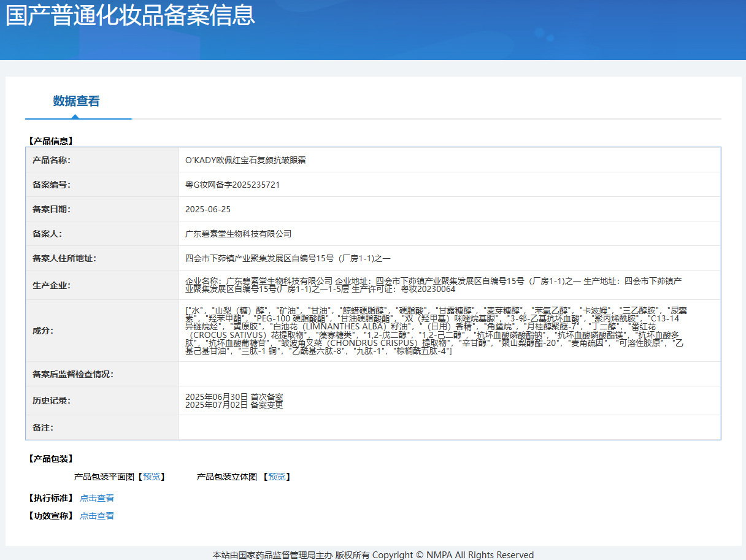746x560 pixels.
Task: Click the page title 国产普通化妆品备案信息
Action: [x=131, y=14]
